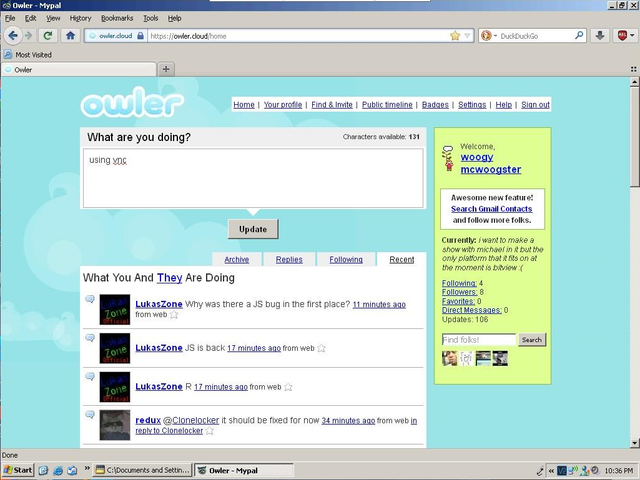Screen dimensions: 640x480
Task: Go back with the browser back arrow
Action: click(13, 36)
